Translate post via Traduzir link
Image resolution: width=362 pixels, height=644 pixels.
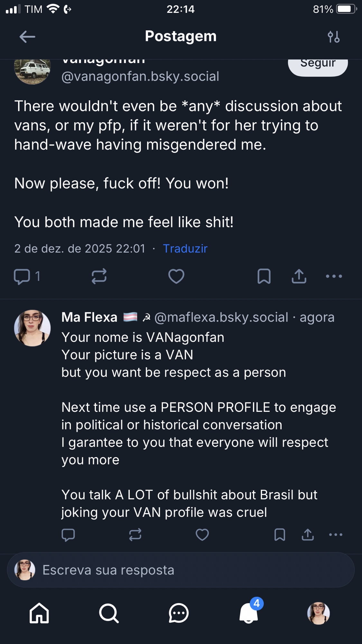[x=185, y=249]
